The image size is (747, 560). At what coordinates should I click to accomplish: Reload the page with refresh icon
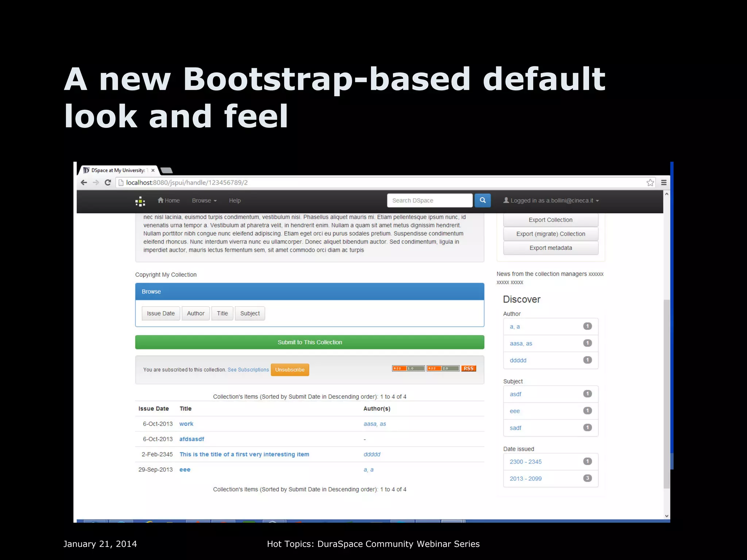pyautogui.click(x=108, y=183)
